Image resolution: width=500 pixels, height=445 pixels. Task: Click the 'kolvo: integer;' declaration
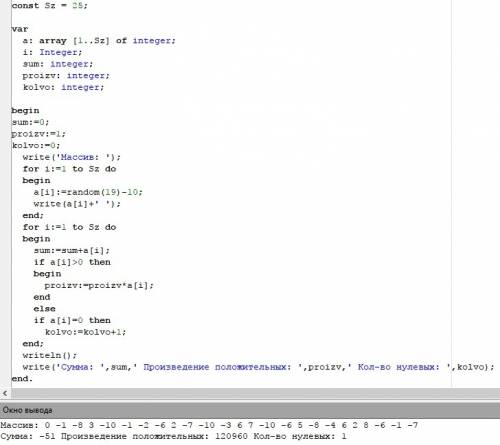(x=63, y=87)
